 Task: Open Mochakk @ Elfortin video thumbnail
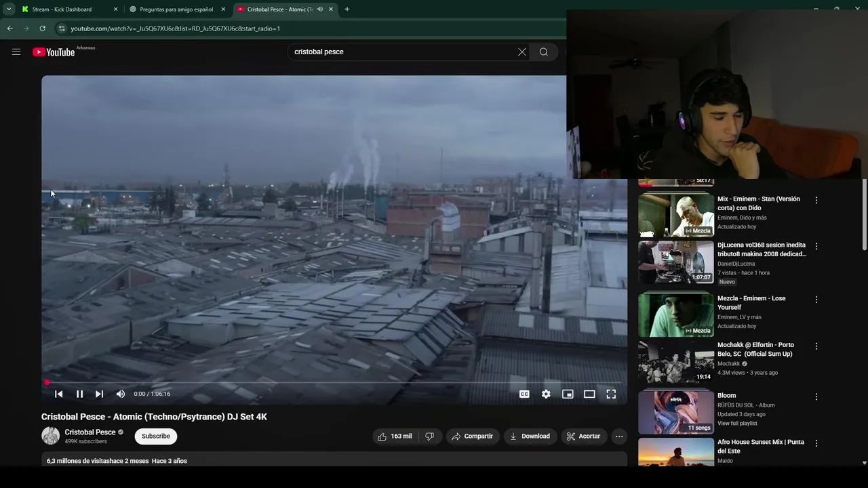[x=676, y=361]
